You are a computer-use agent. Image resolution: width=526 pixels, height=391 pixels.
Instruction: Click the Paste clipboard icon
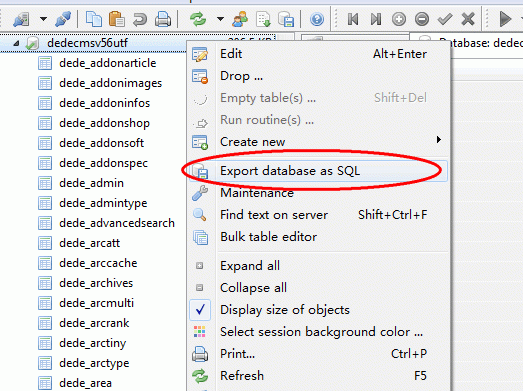click(x=116, y=19)
